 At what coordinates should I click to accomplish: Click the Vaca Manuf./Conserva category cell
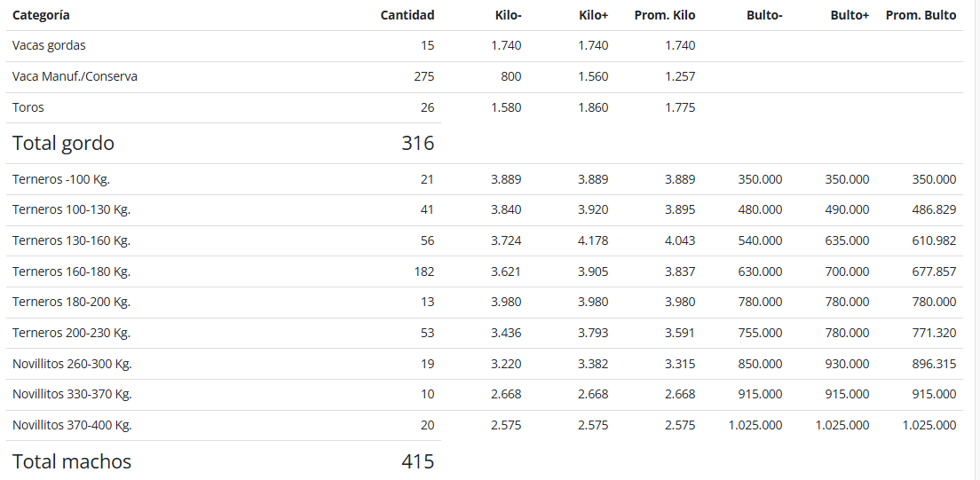75,77
